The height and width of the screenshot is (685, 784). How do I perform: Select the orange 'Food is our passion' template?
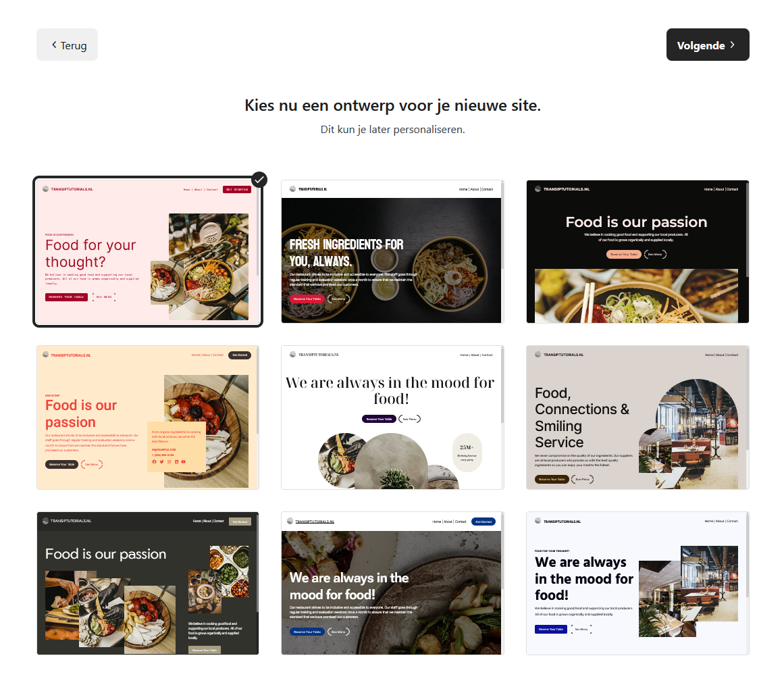tap(147, 417)
